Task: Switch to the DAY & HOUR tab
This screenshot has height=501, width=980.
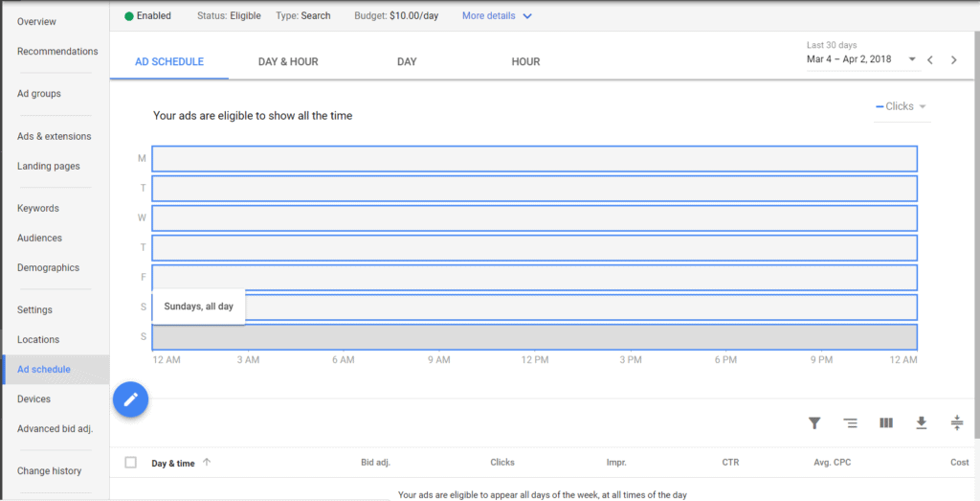Action: pos(288,61)
